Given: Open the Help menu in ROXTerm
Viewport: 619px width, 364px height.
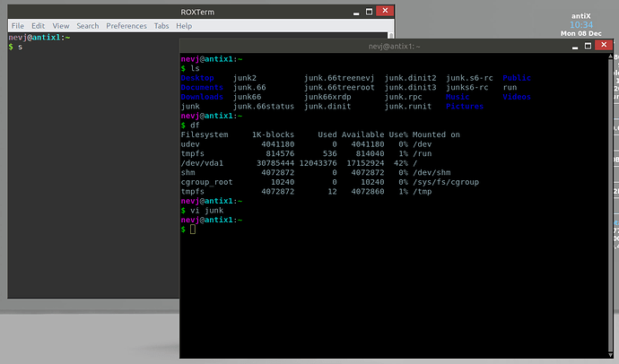Looking at the screenshot, I should pos(185,27).
